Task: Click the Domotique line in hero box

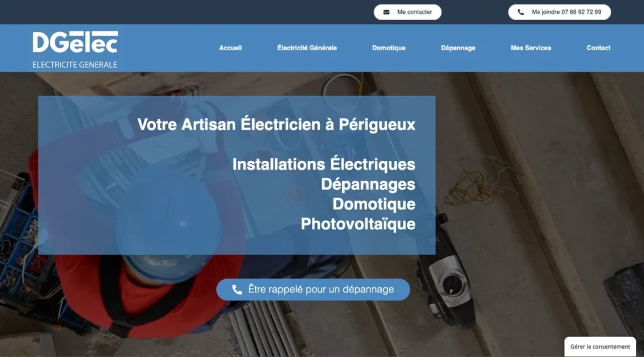Action: point(374,204)
